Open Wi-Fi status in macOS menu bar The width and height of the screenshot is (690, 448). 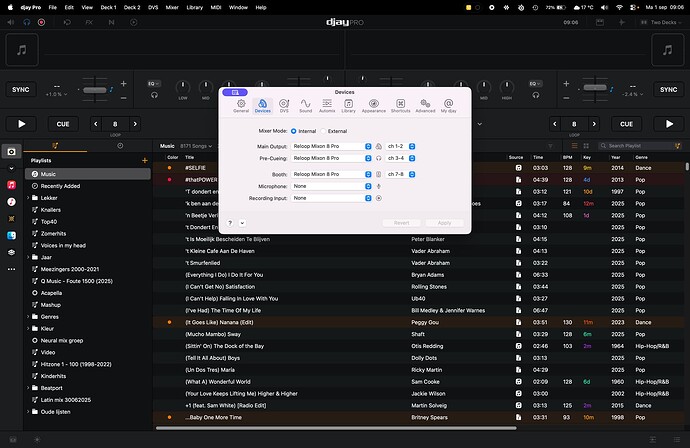click(619, 7)
